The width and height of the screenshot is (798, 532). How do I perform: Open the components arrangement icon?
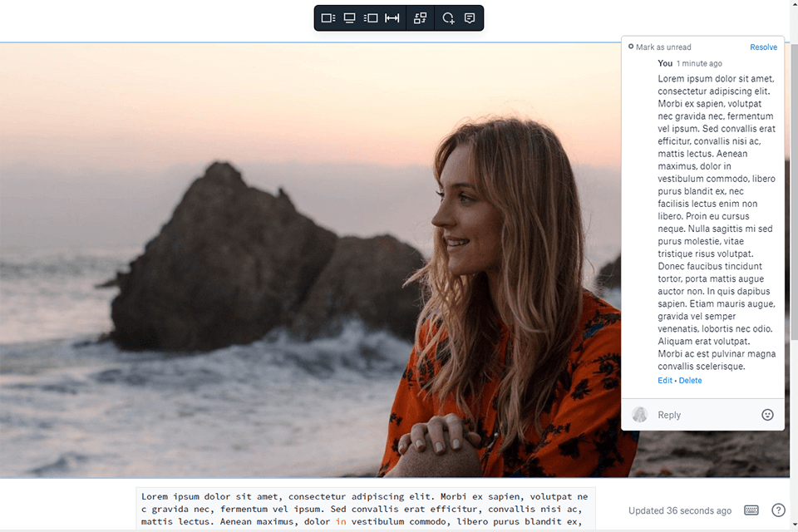(420, 17)
